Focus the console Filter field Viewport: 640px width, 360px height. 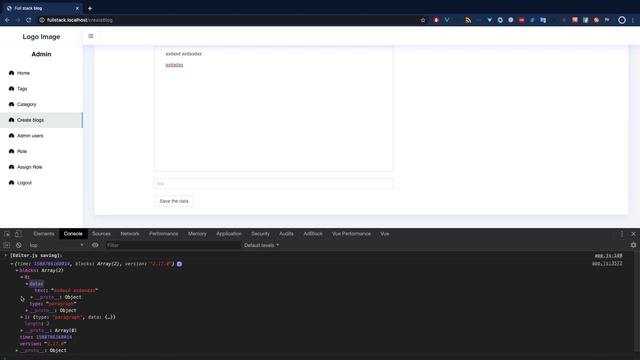click(x=173, y=245)
